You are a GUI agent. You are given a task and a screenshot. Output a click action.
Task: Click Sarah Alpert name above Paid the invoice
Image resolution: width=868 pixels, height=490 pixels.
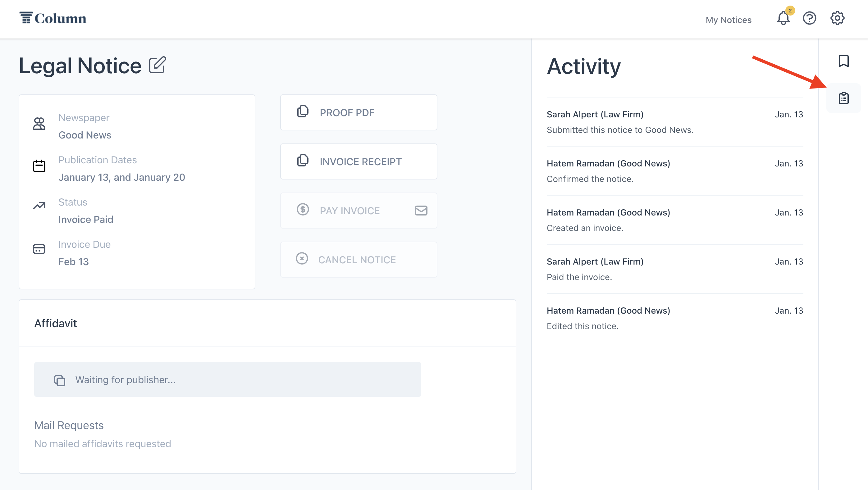595,262
